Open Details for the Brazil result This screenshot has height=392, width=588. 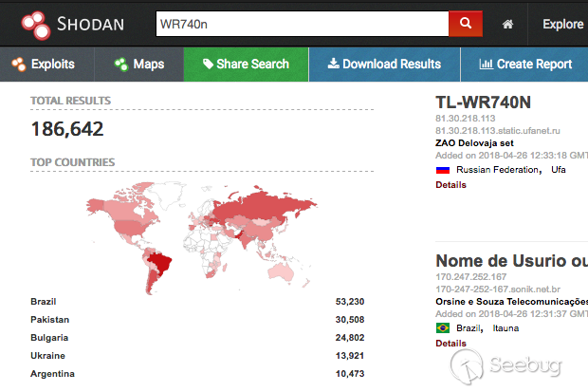pyautogui.click(x=450, y=344)
